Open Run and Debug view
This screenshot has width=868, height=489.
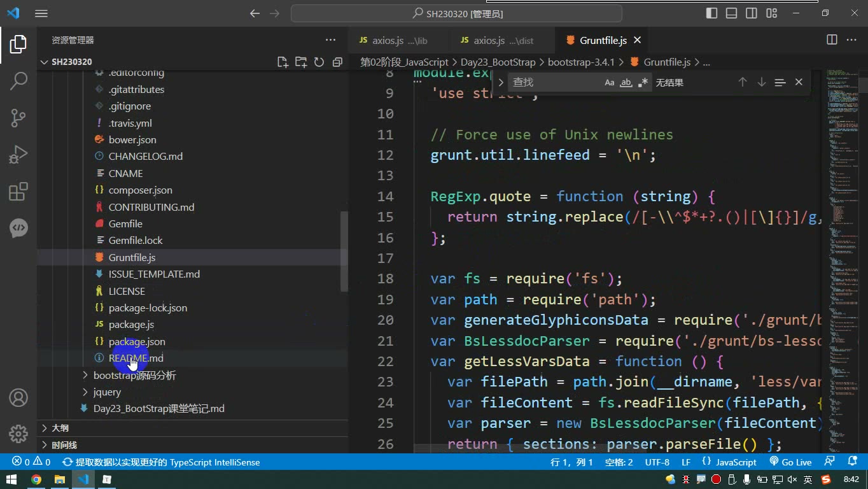18,155
